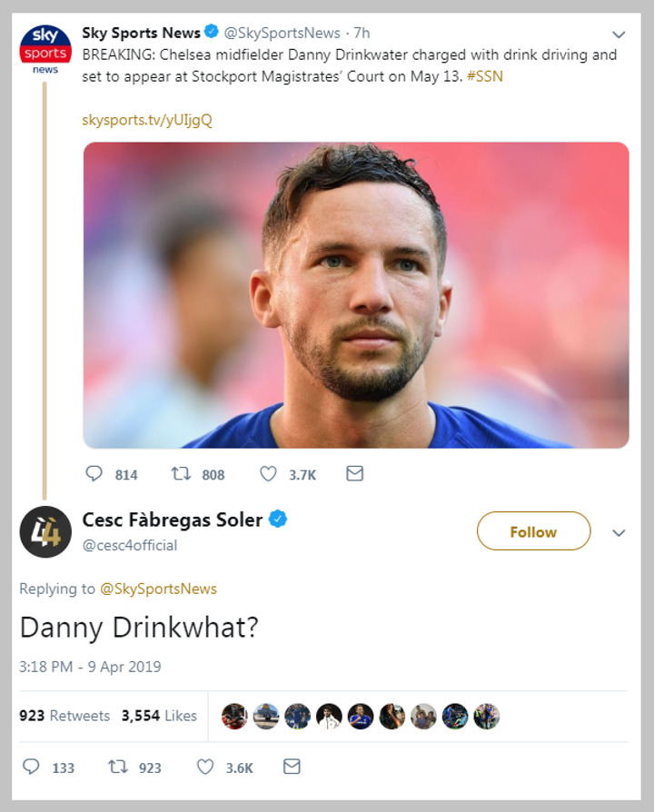Click the #SSN hashtag
654x812 pixels.
coord(486,77)
